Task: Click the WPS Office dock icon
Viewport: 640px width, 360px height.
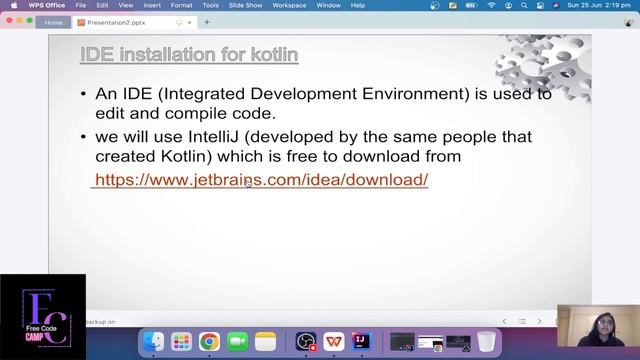Action: click(x=333, y=341)
